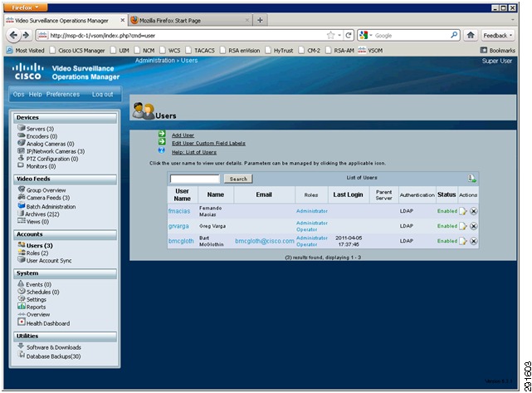Image resolution: width=532 pixels, height=393 pixels.
Task: Click the green arrow icon beside Add User
Action: click(x=162, y=134)
